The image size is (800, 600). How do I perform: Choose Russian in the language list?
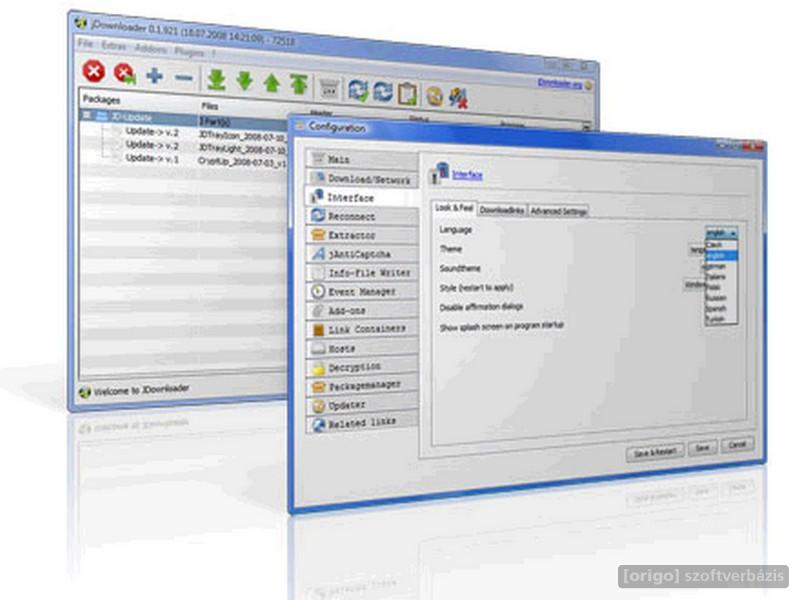click(721, 297)
